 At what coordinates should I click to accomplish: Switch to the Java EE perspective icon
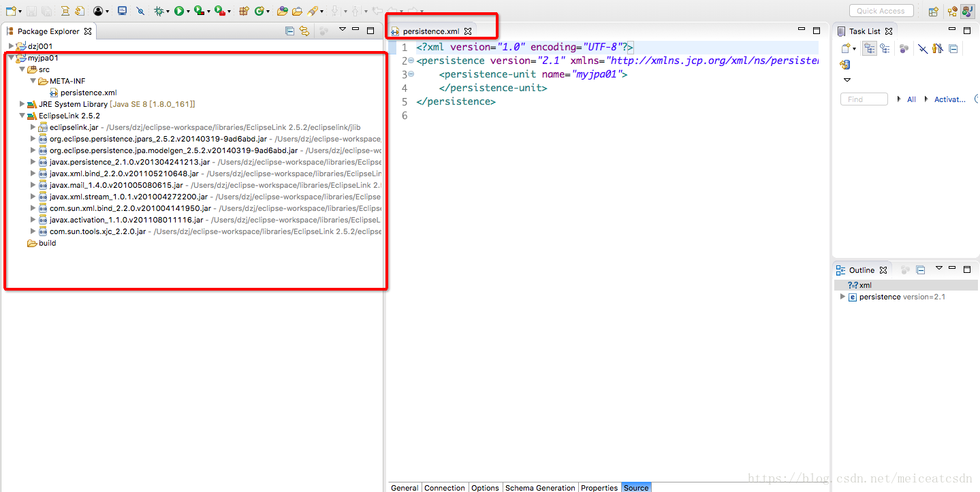click(952, 11)
